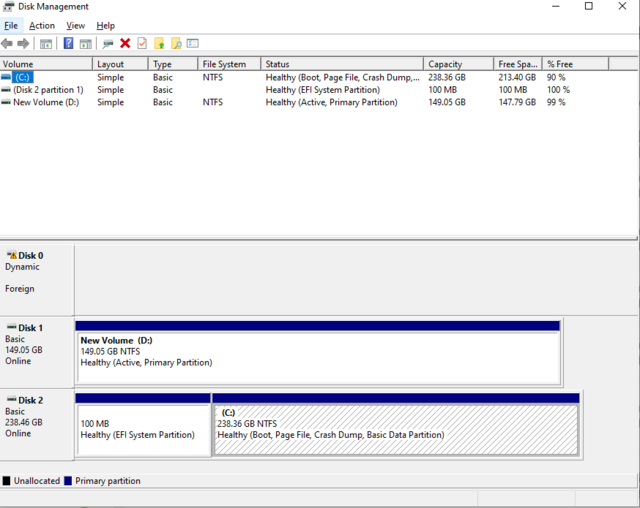Click the Back arrow in toolbar

(8, 44)
